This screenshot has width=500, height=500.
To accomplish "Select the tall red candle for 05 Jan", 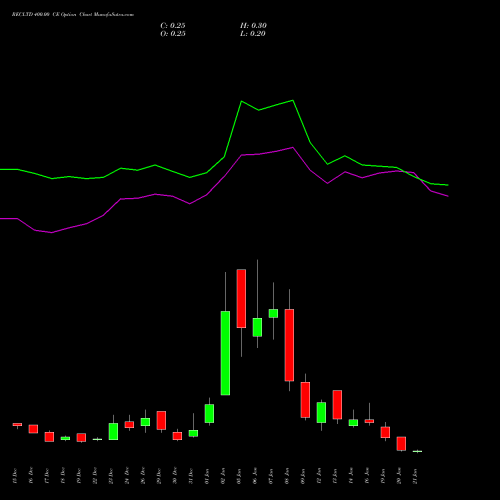I will [x=241, y=299].
